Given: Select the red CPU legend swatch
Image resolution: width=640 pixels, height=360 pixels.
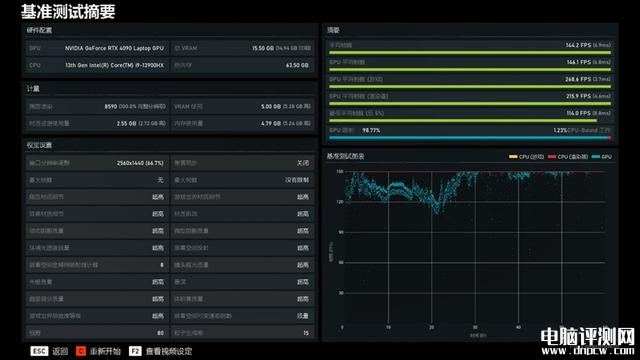Looking at the screenshot, I should [552, 157].
